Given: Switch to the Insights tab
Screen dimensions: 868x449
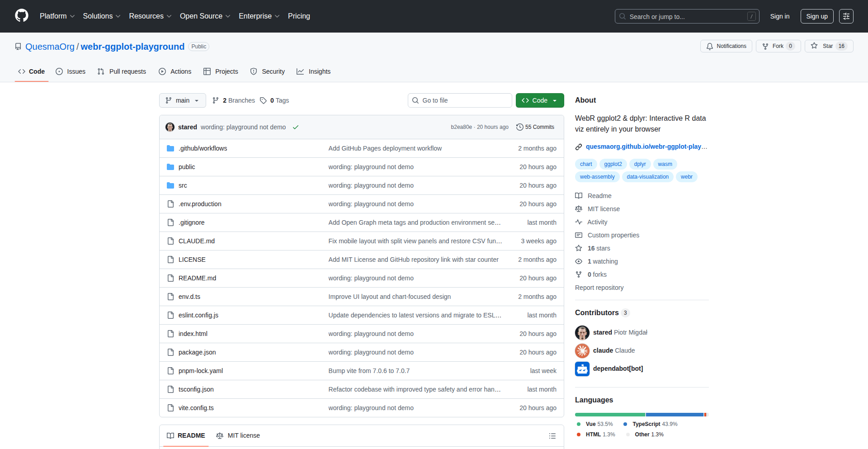Looking at the screenshot, I should pyautogui.click(x=314, y=71).
